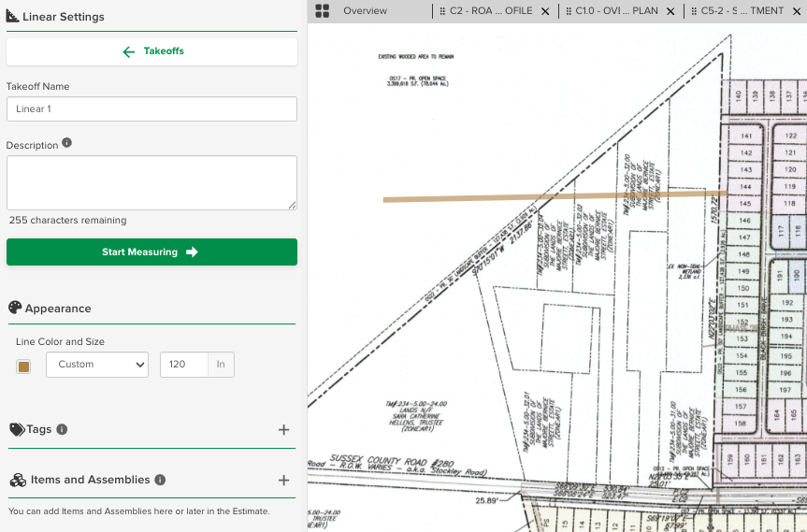Switch to the C1.0 - OVI...PLAN tab
The height and width of the screenshot is (532, 807).
pos(615,11)
